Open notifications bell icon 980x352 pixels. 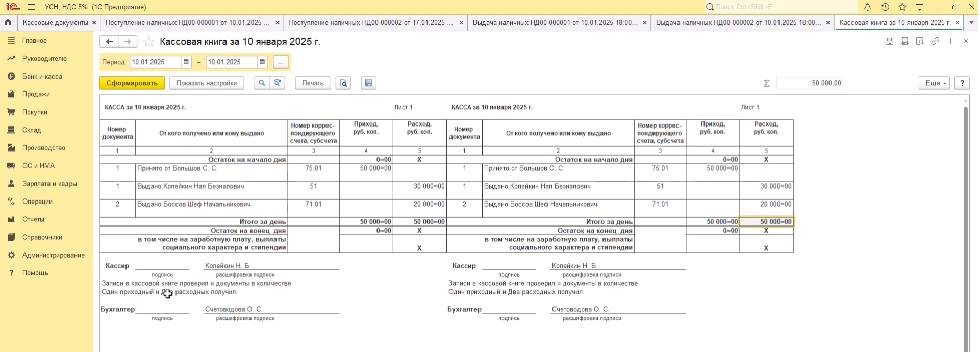(x=868, y=7)
